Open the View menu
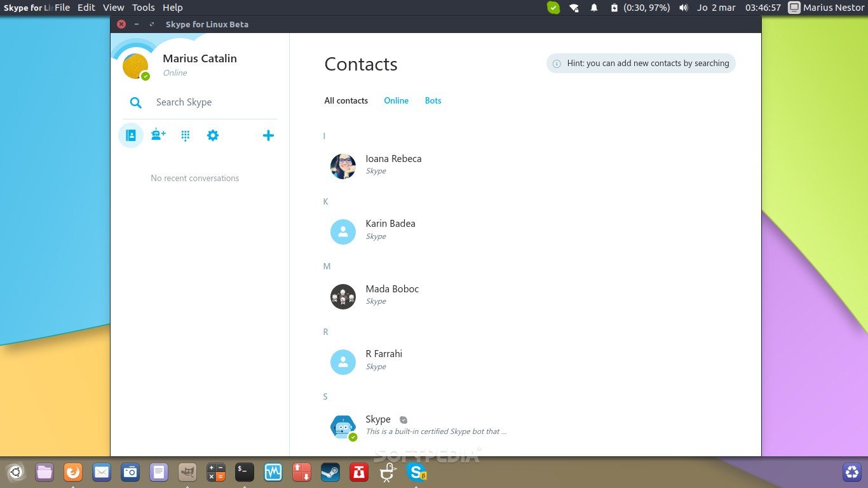This screenshot has width=868, height=488. [x=114, y=8]
